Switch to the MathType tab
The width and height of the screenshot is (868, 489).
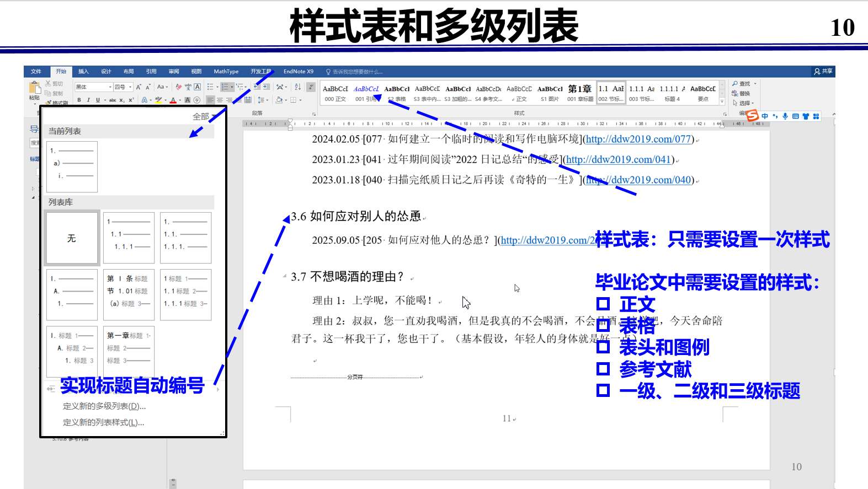pos(226,72)
